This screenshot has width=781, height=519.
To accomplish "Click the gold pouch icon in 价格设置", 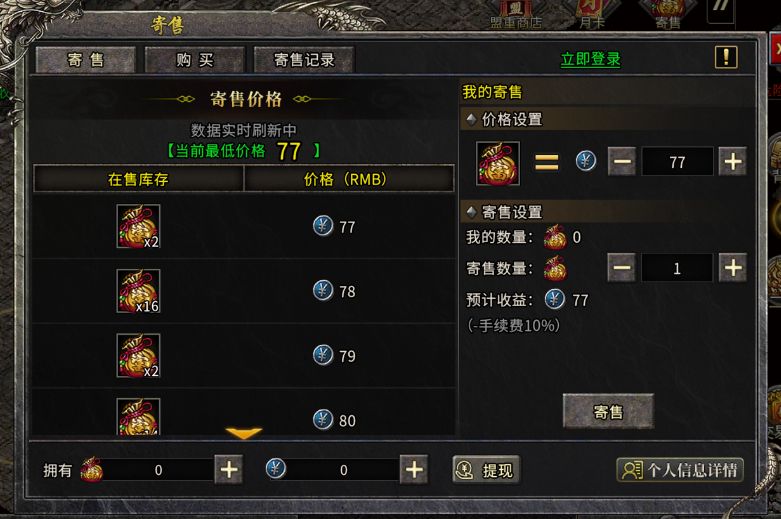I will (x=498, y=163).
